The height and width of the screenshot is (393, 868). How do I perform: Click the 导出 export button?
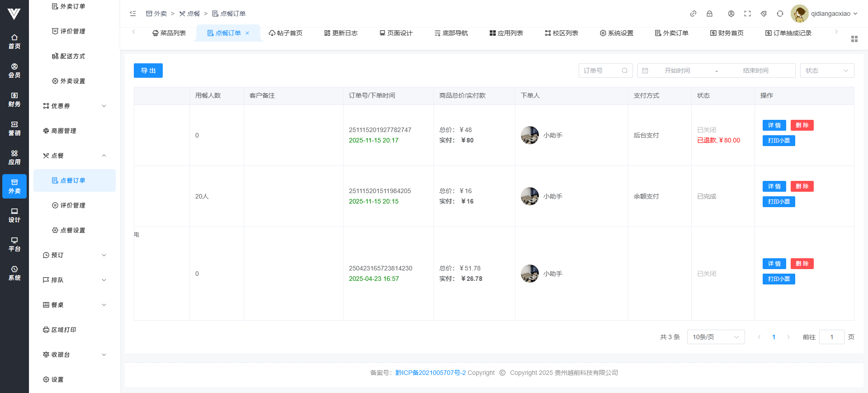(148, 71)
